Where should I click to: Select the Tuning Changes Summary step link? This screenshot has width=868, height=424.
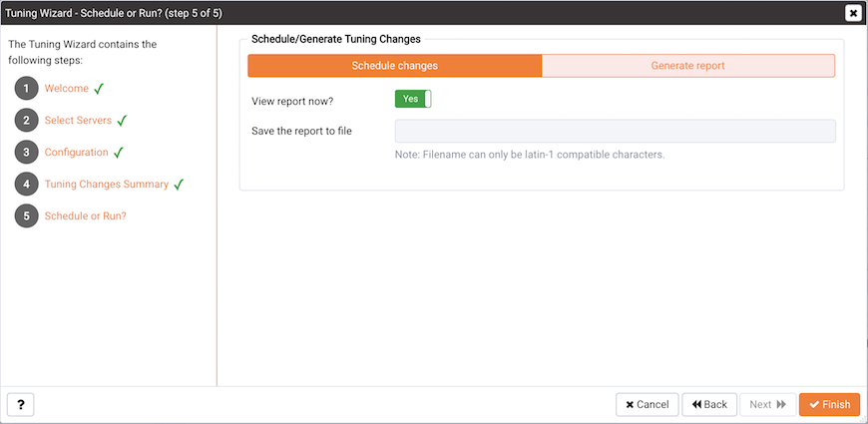107,185
